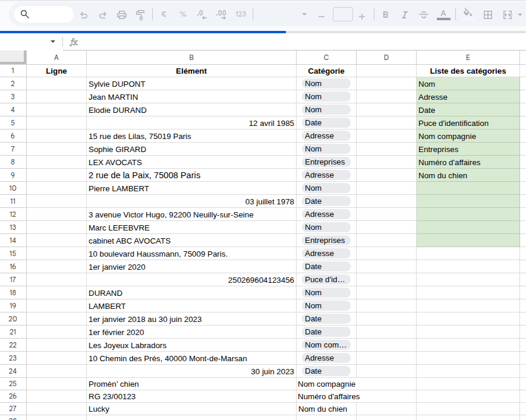Toggle bold formatting
This screenshot has height=420, width=526.
[x=386, y=15]
